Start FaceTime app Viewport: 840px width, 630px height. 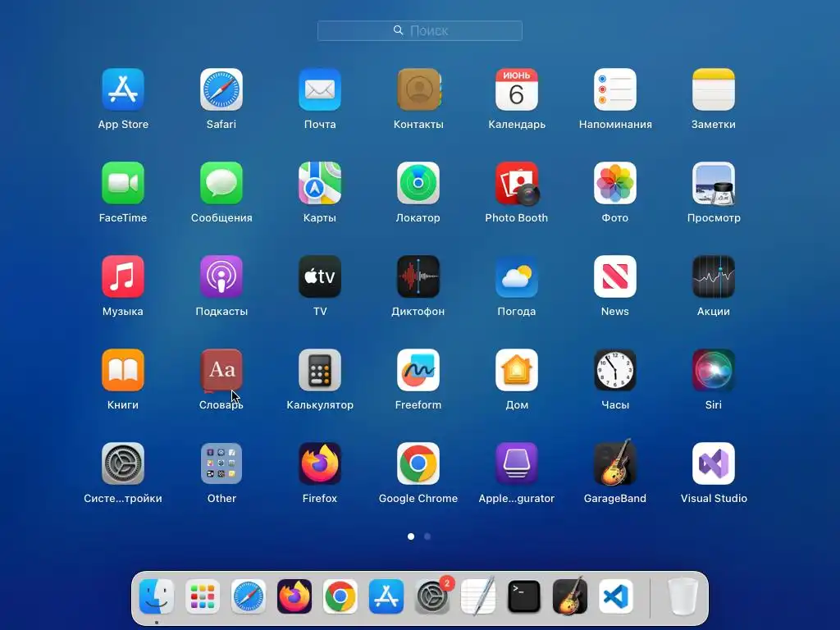point(123,183)
